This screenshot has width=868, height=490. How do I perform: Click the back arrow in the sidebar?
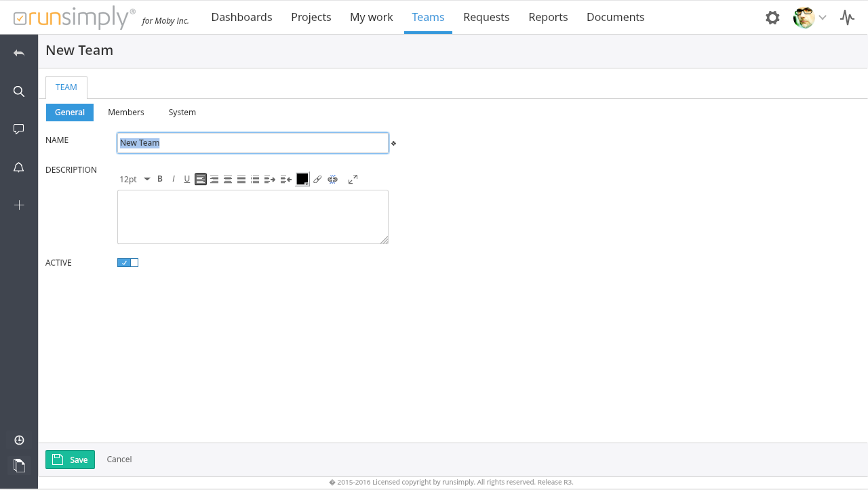click(x=19, y=53)
